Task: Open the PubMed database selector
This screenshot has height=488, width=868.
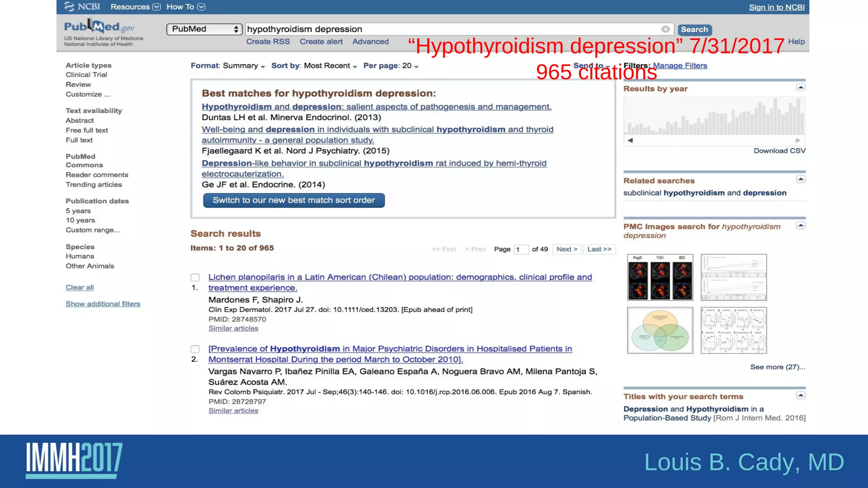Action: coord(204,29)
